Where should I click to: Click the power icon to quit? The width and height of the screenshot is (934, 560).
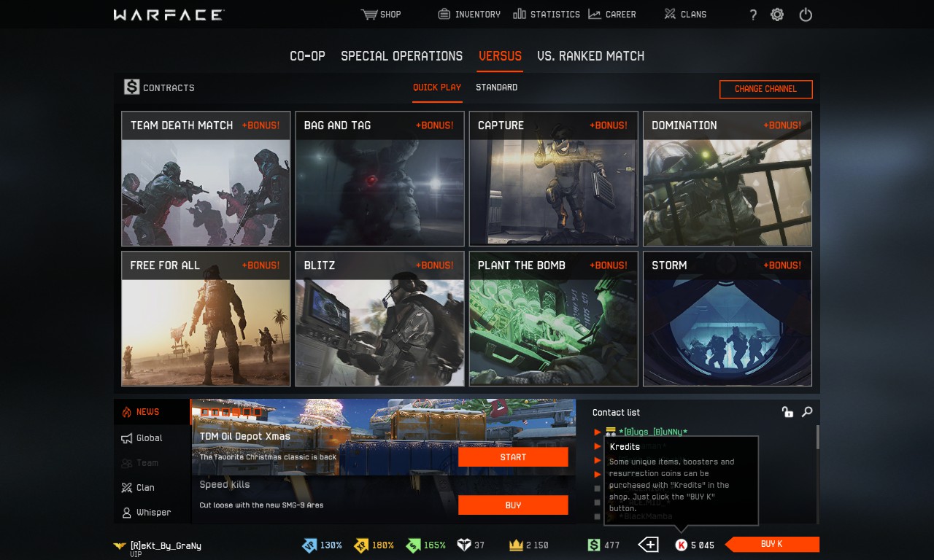pyautogui.click(x=806, y=15)
